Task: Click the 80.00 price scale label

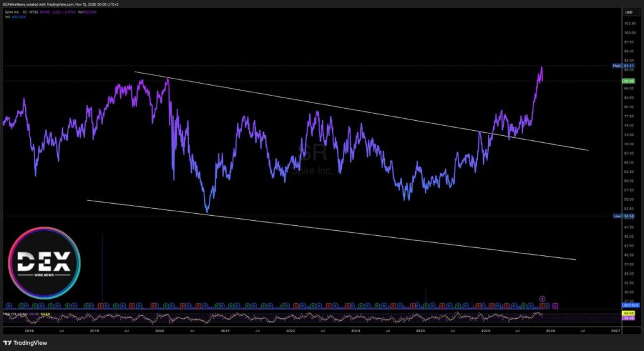Action: click(629, 107)
